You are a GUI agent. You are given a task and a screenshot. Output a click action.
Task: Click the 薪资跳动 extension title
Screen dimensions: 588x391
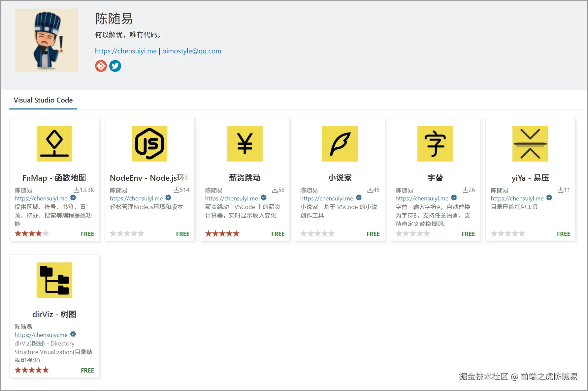pos(245,178)
